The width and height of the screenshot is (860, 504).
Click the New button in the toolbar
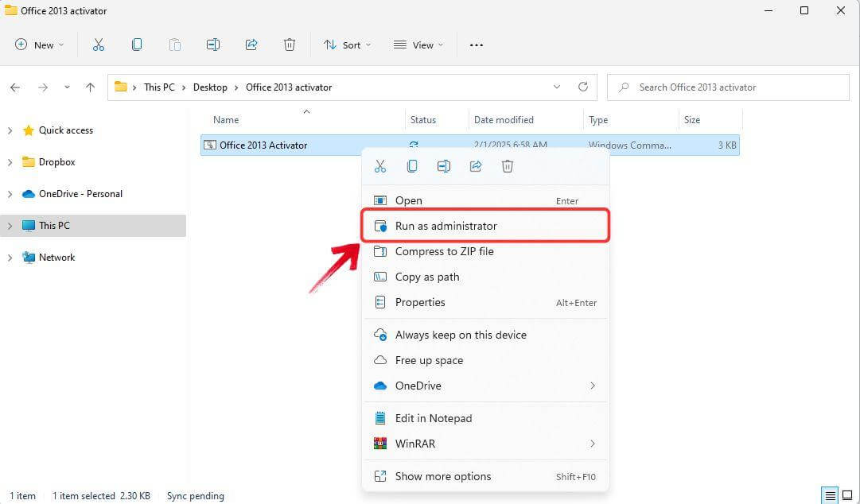(x=38, y=45)
